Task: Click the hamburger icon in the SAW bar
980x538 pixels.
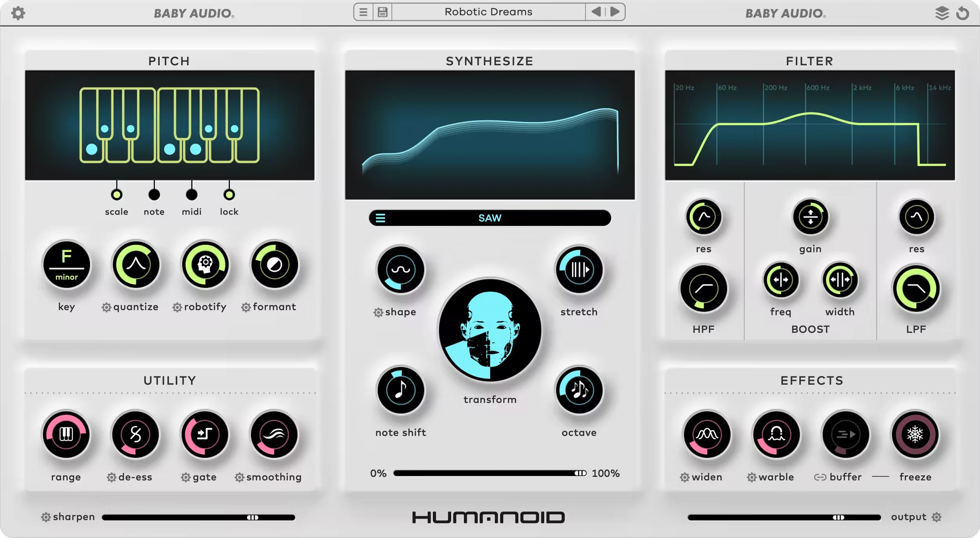Action: click(x=380, y=218)
